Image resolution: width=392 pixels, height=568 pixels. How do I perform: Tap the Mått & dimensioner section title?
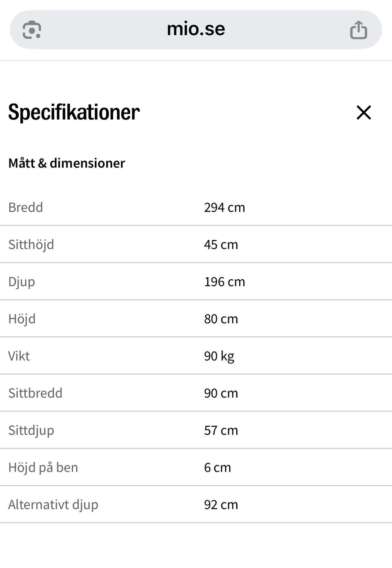[x=67, y=163]
